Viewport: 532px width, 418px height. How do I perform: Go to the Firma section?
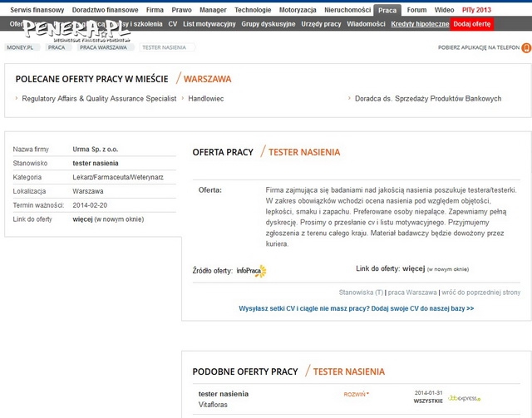pos(155,10)
